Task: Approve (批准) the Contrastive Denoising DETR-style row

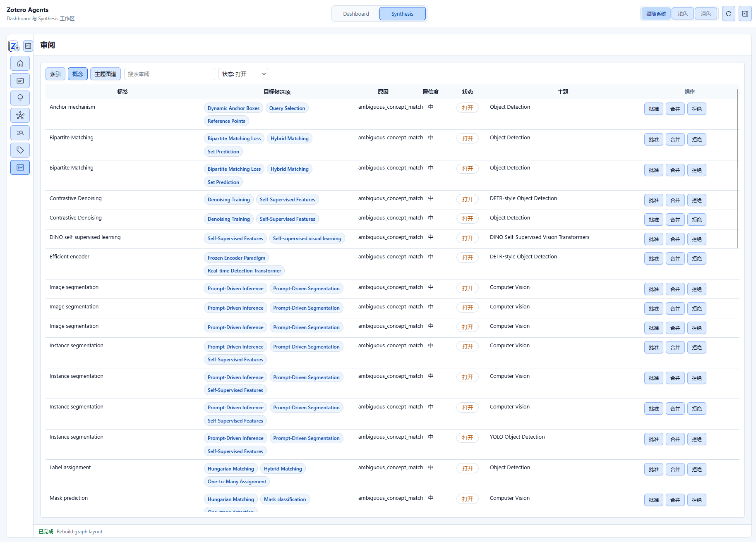Action: 654,200
